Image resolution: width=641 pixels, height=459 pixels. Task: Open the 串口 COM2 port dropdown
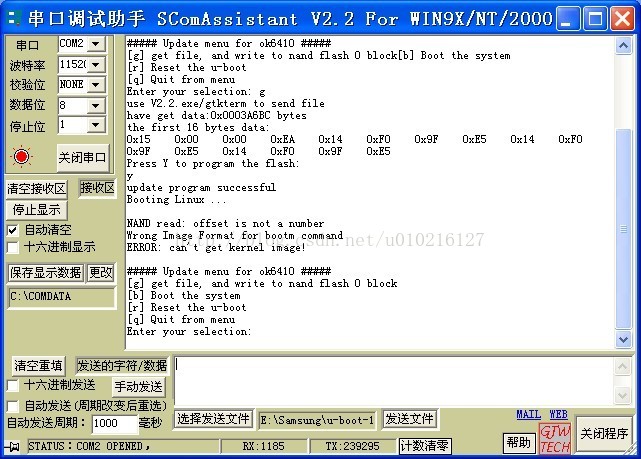click(96, 43)
